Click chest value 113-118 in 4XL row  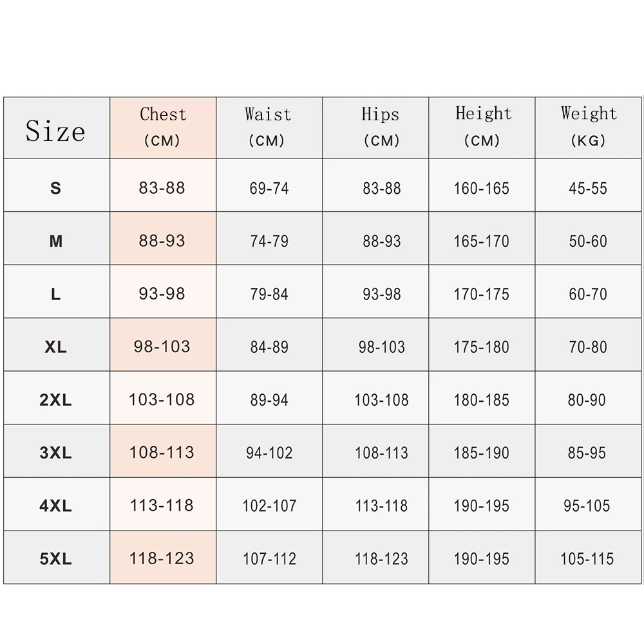pos(162,506)
